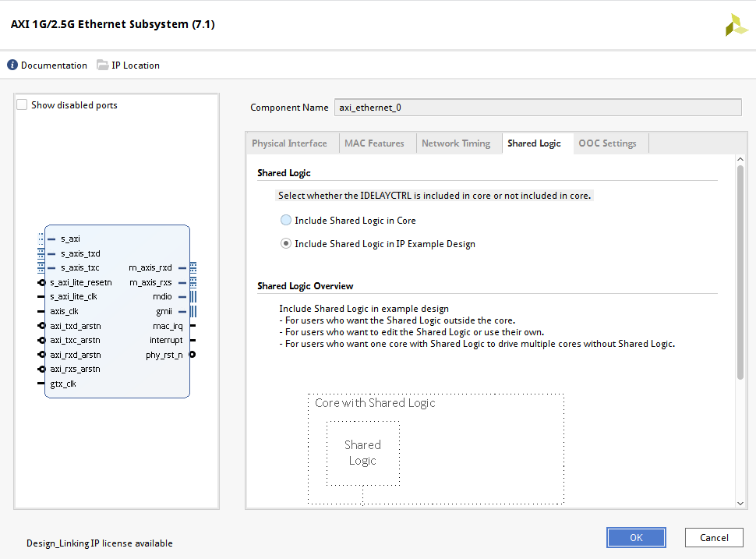Click the s_axi_lite_clk port label
The width and height of the screenshot is (756, 559).
click(x=74, y=296)
